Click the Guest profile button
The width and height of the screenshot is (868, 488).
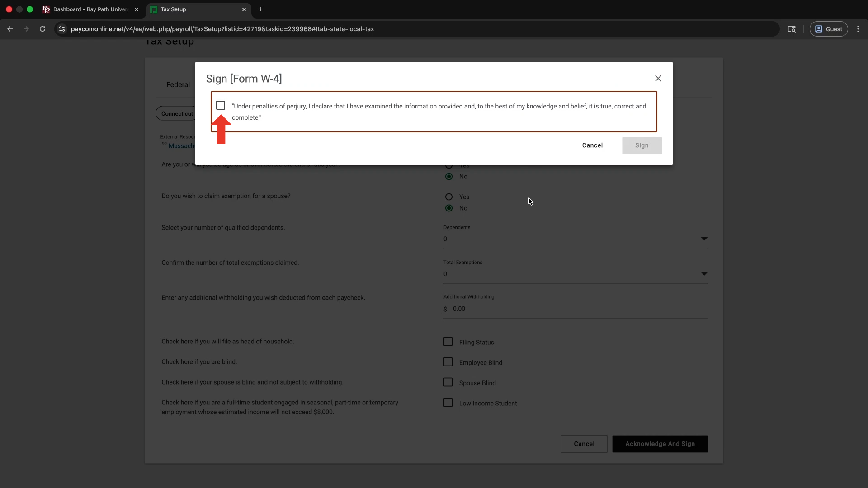pos(829,29)
